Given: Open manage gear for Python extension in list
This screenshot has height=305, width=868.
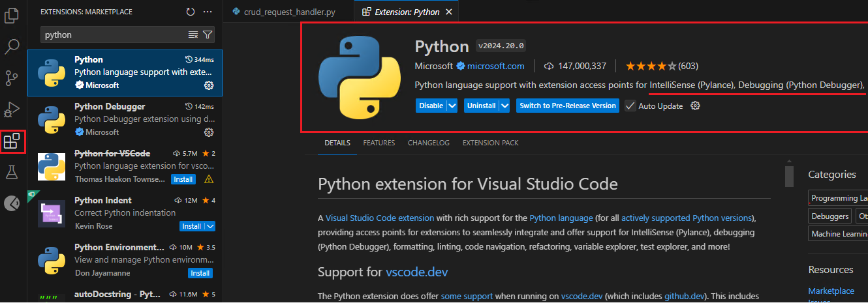Looking at the screenshot, I should coord(209,85).
